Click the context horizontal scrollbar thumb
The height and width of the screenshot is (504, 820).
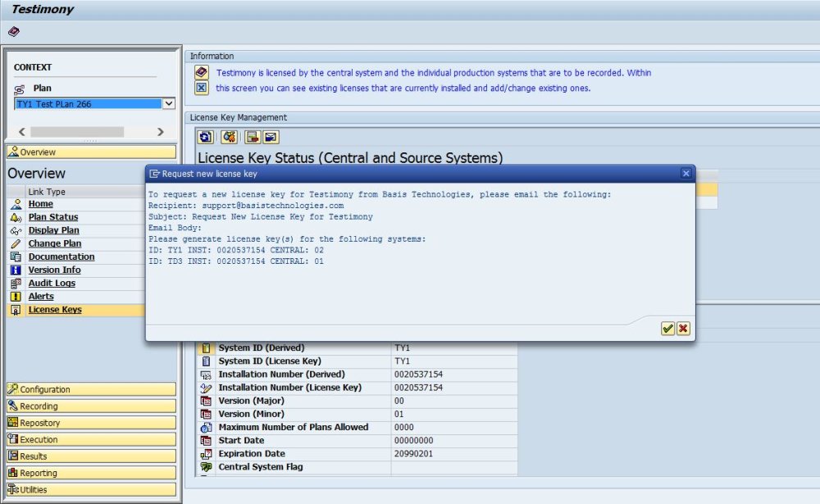click(x=77, y=132)
